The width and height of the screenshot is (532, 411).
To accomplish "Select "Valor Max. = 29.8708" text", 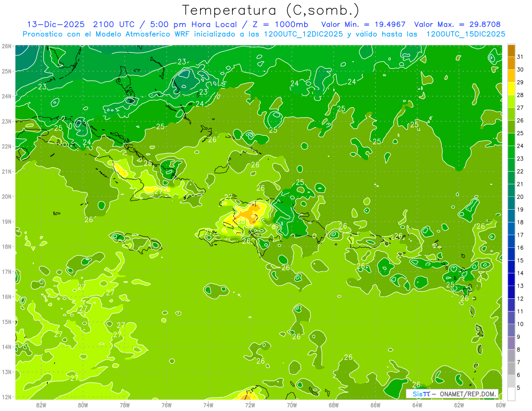I will tap(458, 24).
